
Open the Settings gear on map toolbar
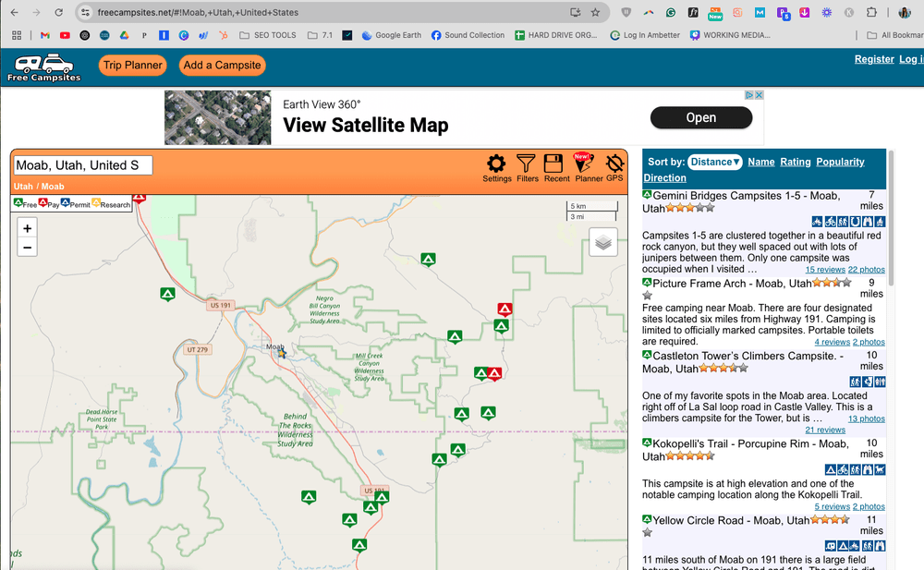coord(496,168)
